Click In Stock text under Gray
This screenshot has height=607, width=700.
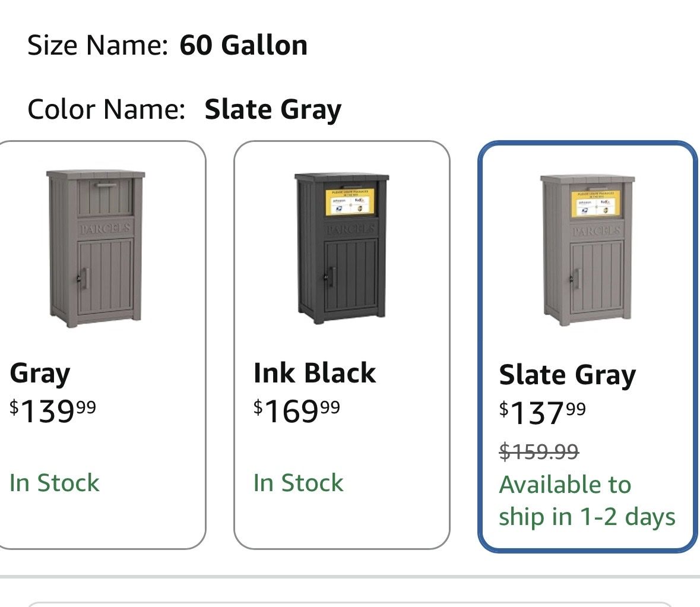[x=55, y=483]
